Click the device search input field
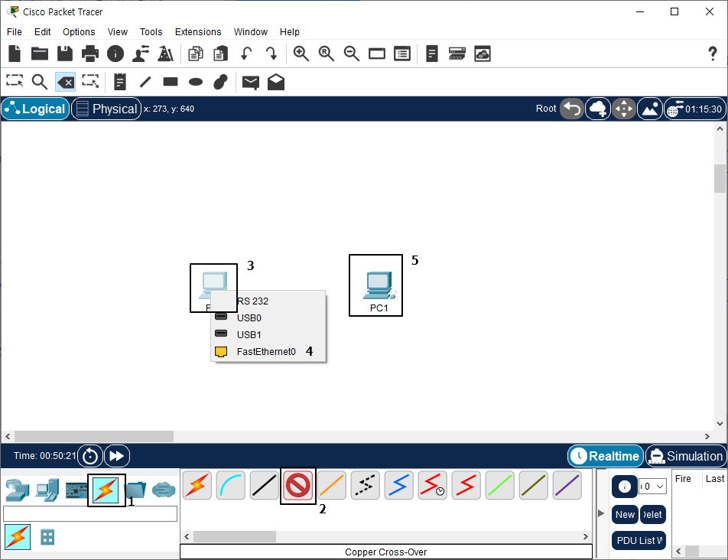 (x=90, y=513)
